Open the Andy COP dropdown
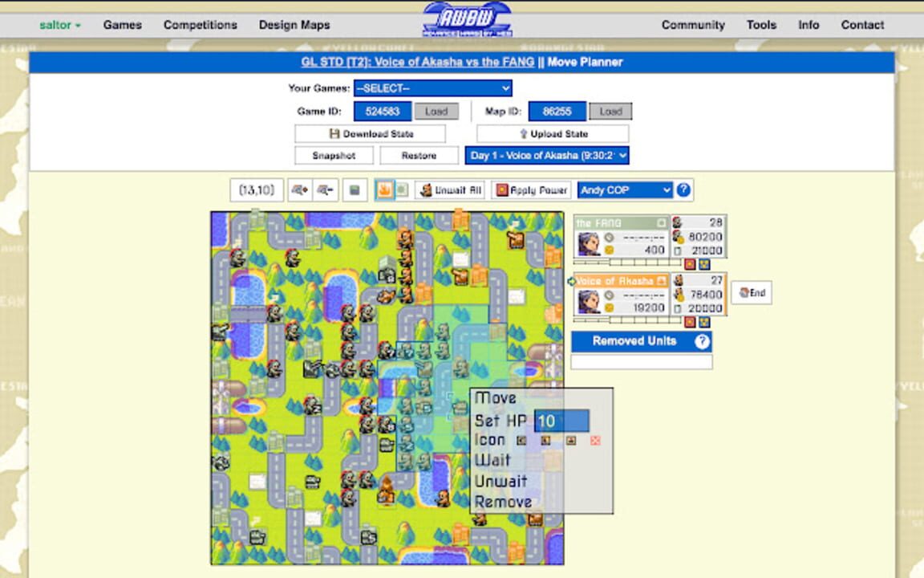Viewport: 924px width, 578px height. [x=625, y=190]
